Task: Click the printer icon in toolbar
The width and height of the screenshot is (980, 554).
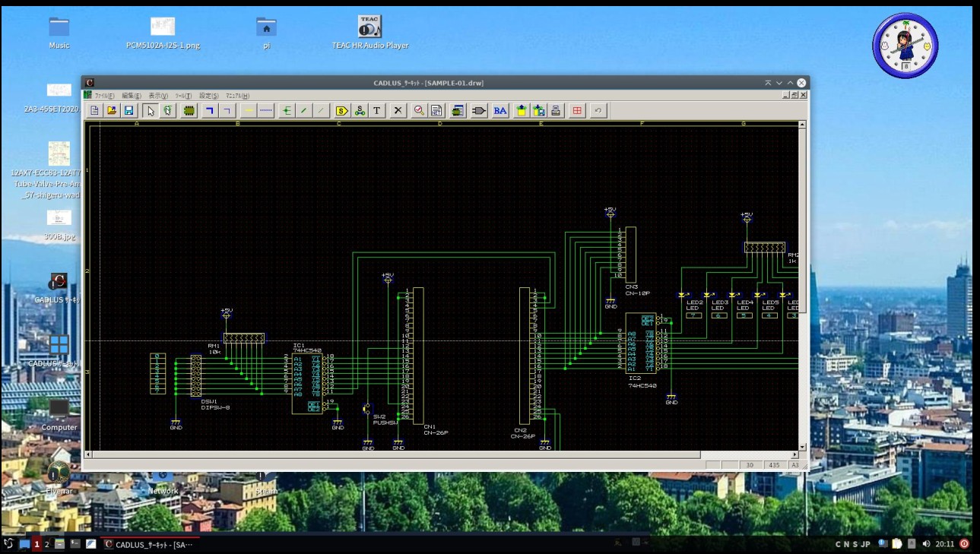Action: coord(557,111)
